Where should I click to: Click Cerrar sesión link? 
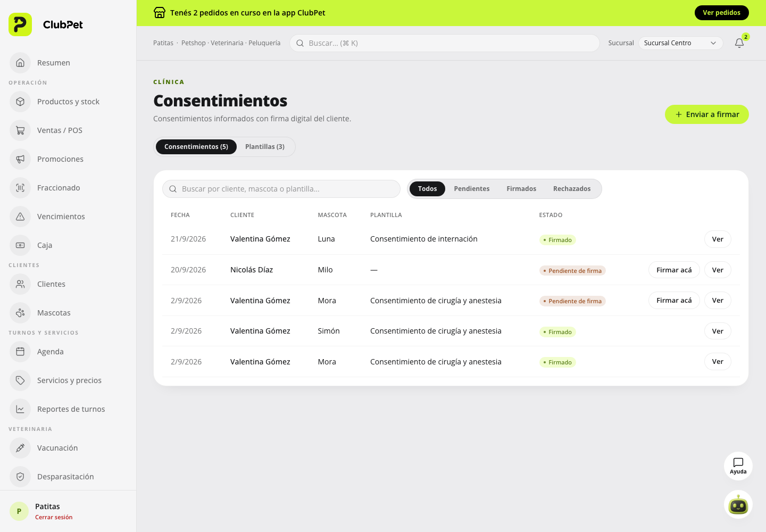(x=54, y=517)
